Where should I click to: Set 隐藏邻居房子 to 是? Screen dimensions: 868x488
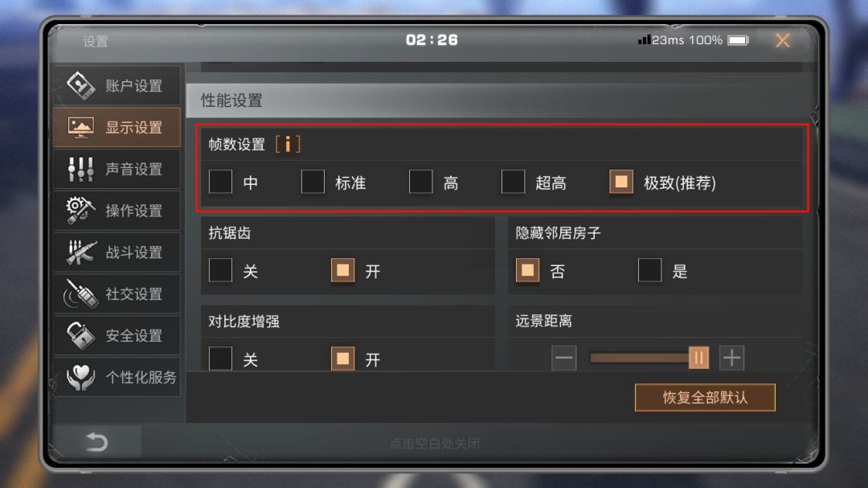(x=649, y=271)
